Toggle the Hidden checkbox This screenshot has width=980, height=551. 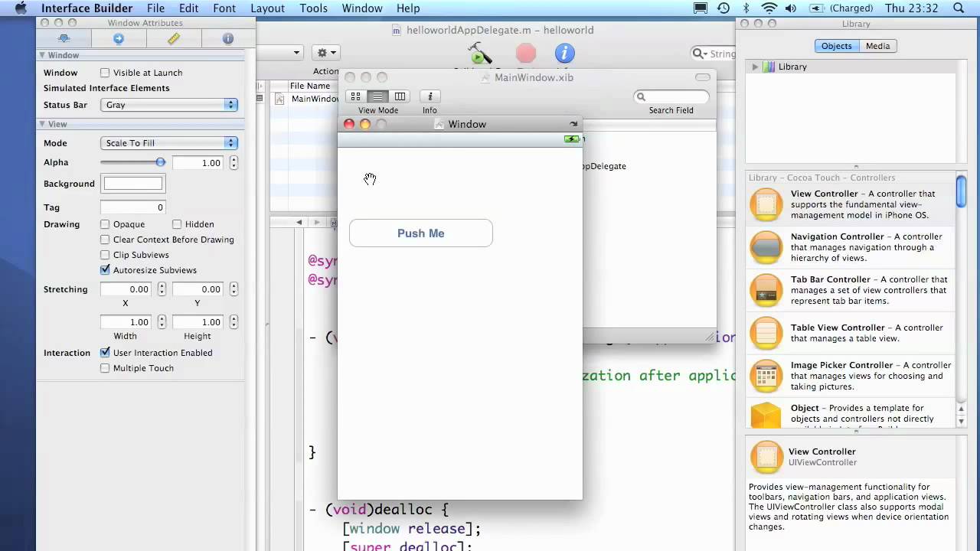pyautogui.click(x=177, y=224)
